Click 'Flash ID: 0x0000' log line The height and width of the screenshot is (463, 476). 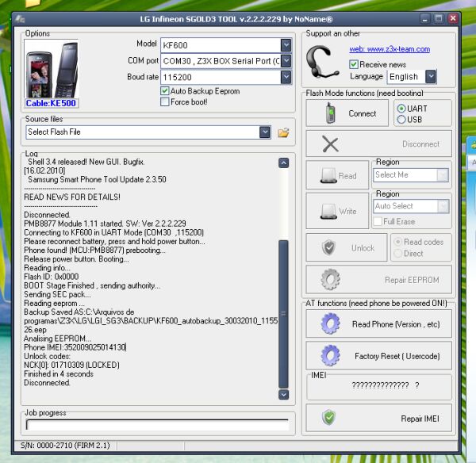52,277
